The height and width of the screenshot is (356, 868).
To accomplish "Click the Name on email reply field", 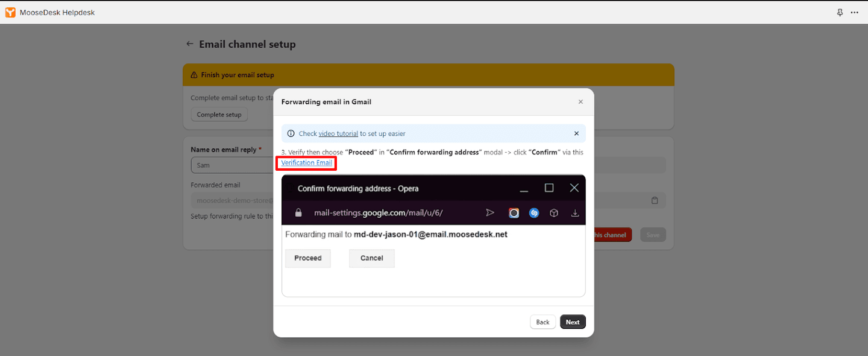I will point(232,165).
